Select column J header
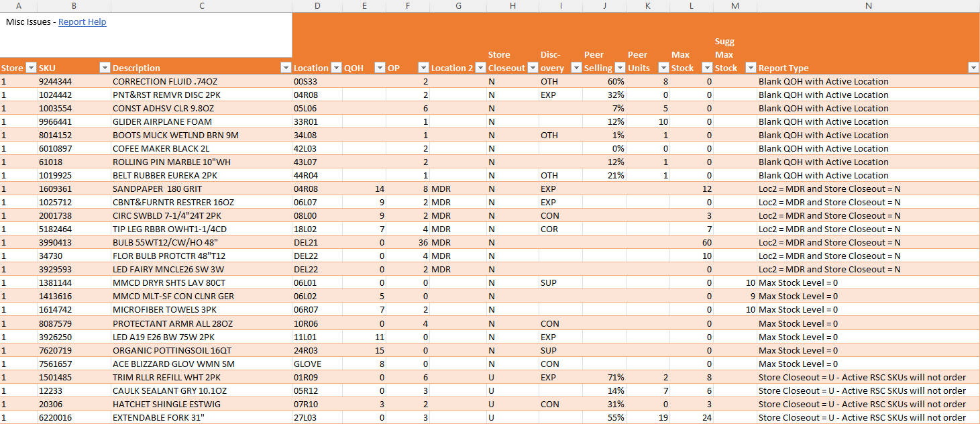The width and height of the screenshot is (980, 424). (x=604, y=6)
